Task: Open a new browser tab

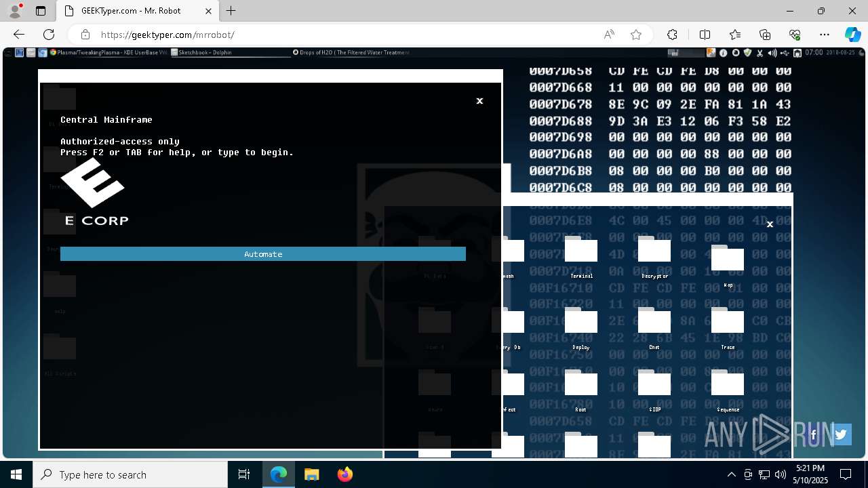Action: click(231, 11)
